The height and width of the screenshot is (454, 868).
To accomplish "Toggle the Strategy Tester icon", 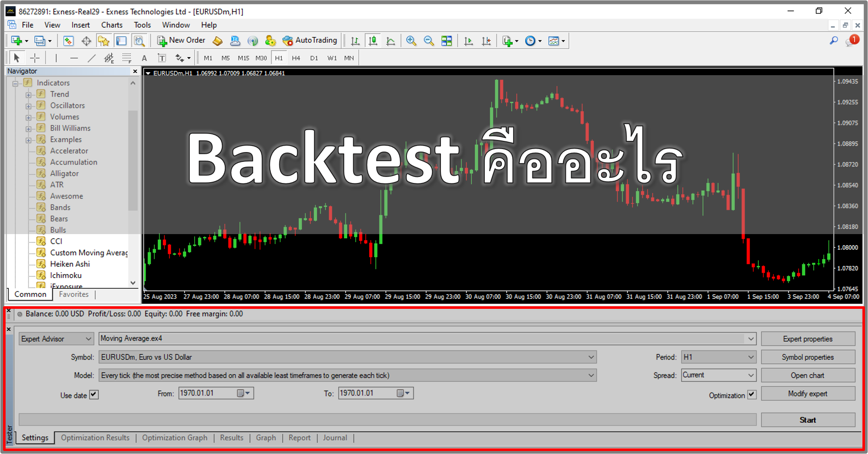I will [139, 41].
